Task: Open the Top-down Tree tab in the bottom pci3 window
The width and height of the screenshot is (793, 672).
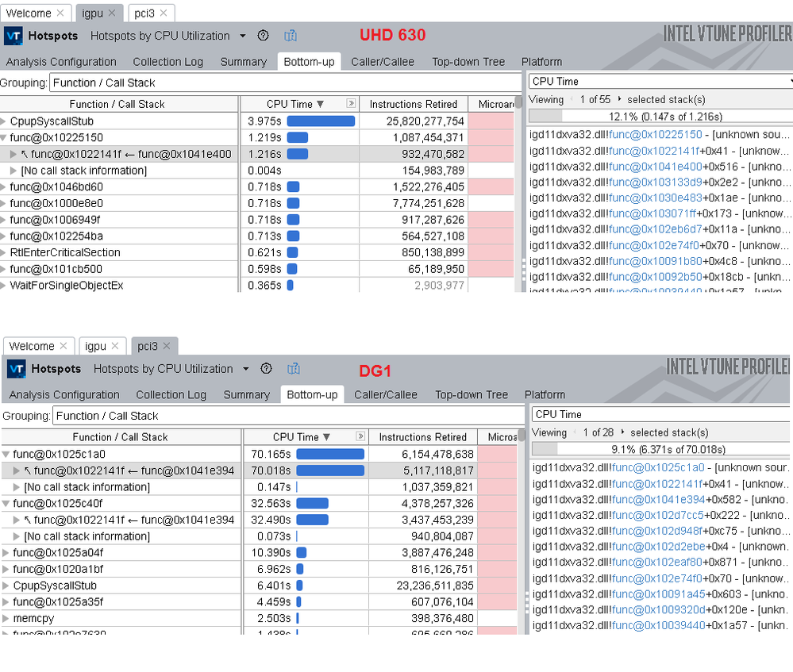Action: pos(472,395)
